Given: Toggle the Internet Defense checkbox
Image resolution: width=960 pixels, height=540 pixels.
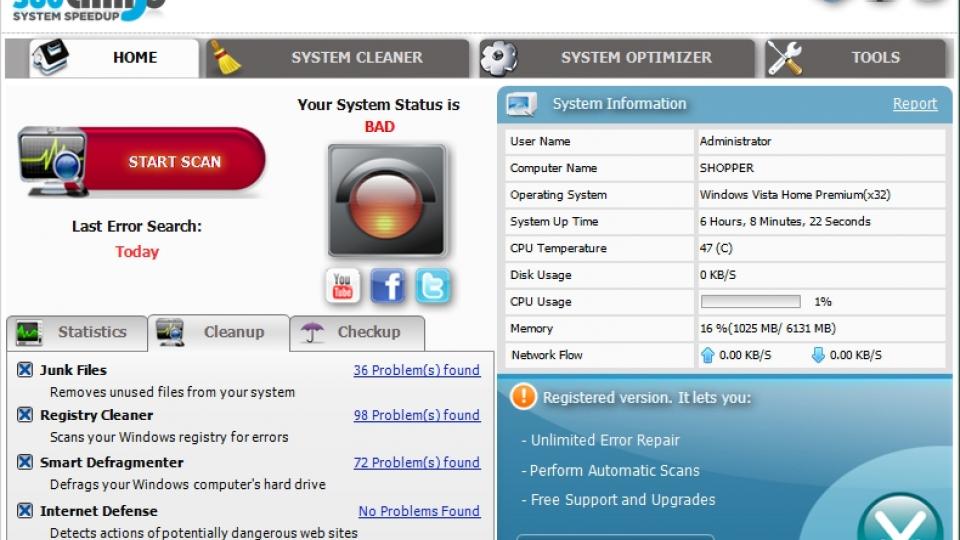Looking at the screenshot, I should (25, 510).
